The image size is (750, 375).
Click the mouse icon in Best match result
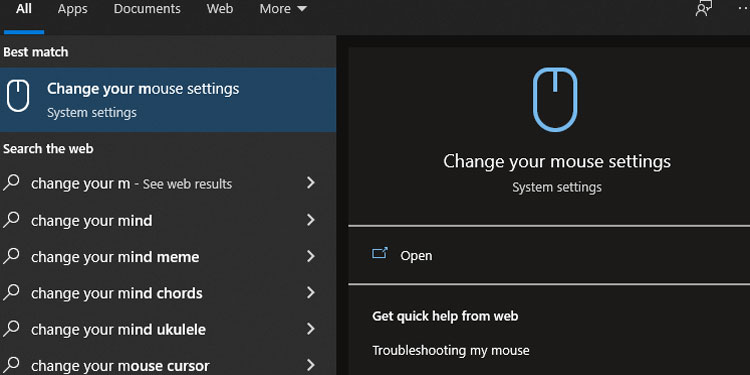click(x=18, y=96)
